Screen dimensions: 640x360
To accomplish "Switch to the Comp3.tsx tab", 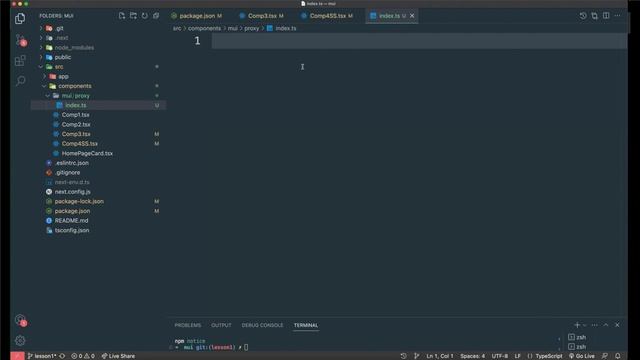I will pyautogui.click(x=262, y=16).
